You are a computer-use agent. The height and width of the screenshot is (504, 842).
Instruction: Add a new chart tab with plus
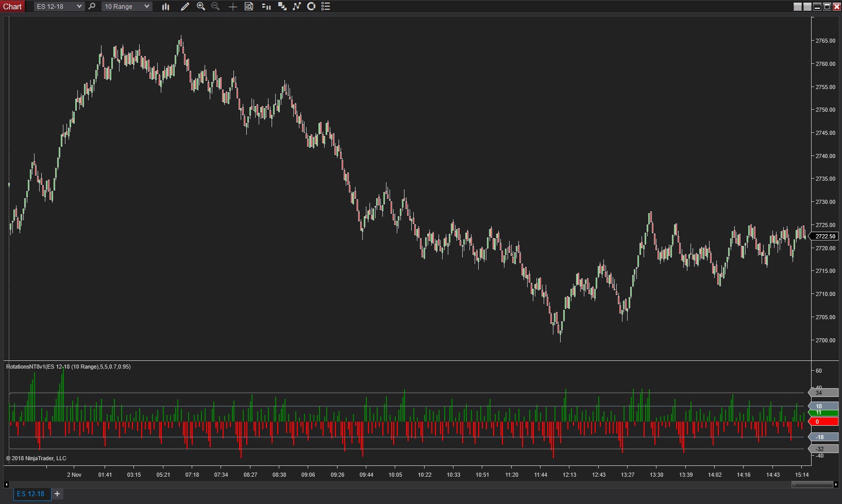coord(57,494)
